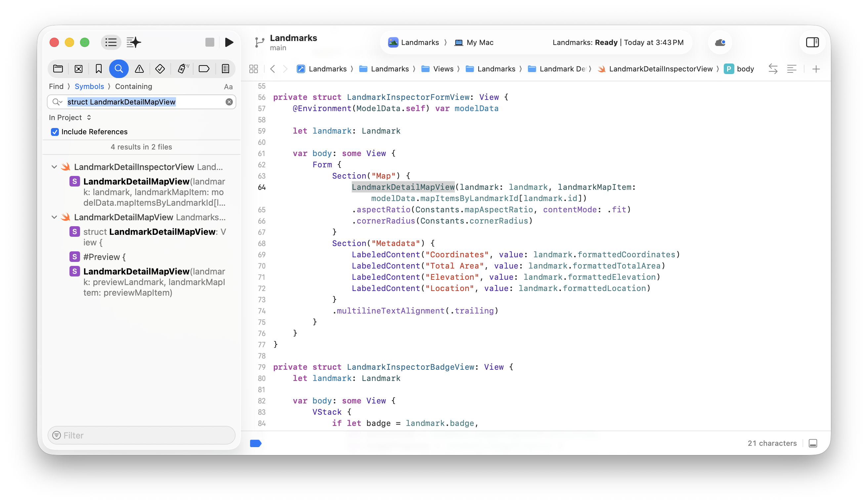Open the coding assistant sparkle button

coord(134,42)
